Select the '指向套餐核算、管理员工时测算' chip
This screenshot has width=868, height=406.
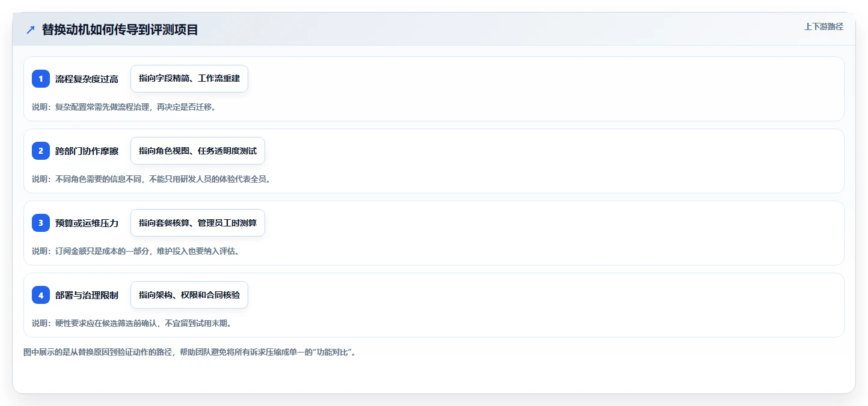[x=198, y=223]
